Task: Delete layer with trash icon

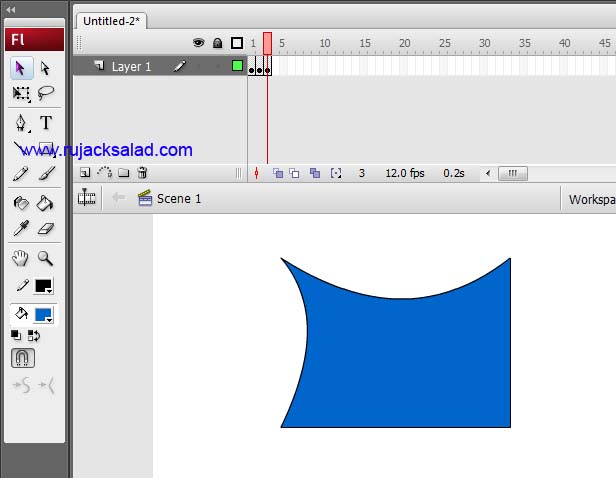Action: (143, 172)
